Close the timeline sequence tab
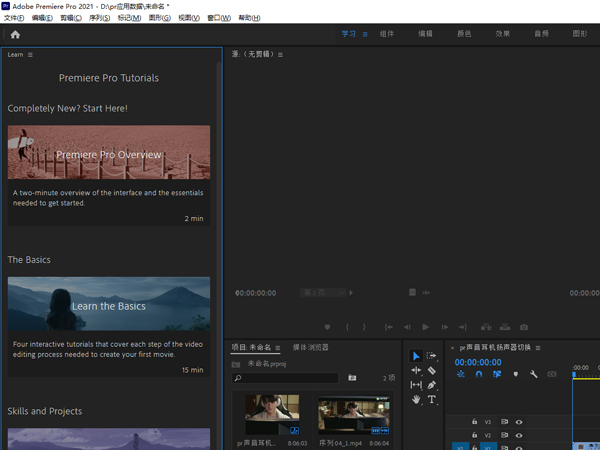 452,348
